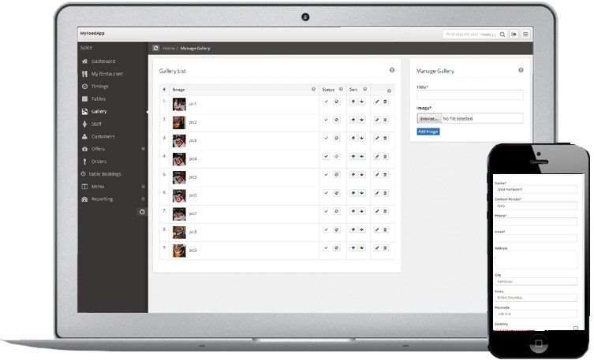Move pic3 up with the arrow icon
This screenshot has height=364, width=594.
click(353, 139)
